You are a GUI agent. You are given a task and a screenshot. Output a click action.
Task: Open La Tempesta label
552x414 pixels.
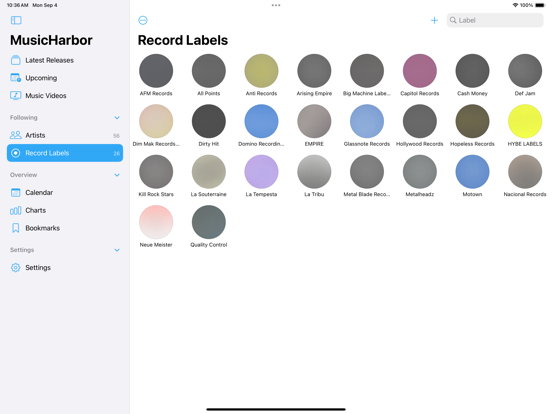[261, 172]
